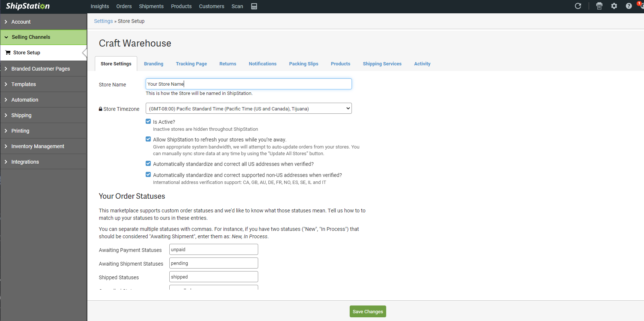Screen dimensions: 644x321
Task: Click the ShipStation logo
Action: tap(28, 6)
